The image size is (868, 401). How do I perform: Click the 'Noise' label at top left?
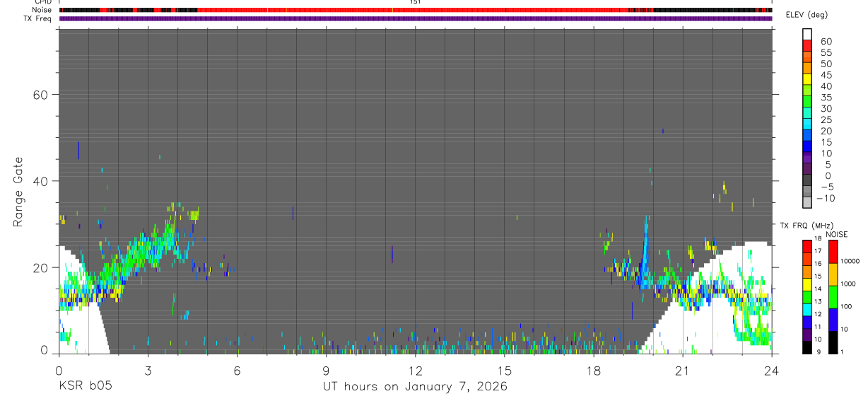[x=41, y=10]
